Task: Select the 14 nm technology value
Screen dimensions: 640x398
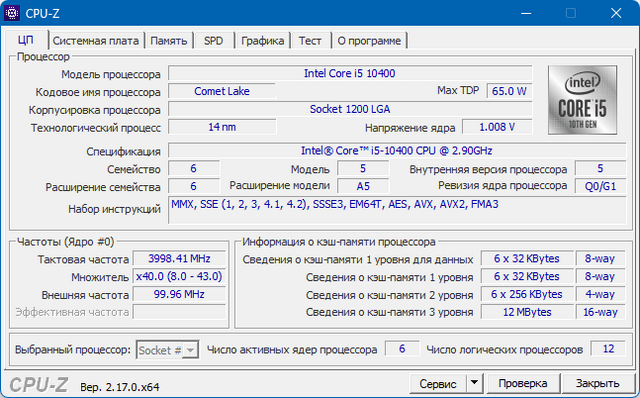Action: (x=222, y=127)
